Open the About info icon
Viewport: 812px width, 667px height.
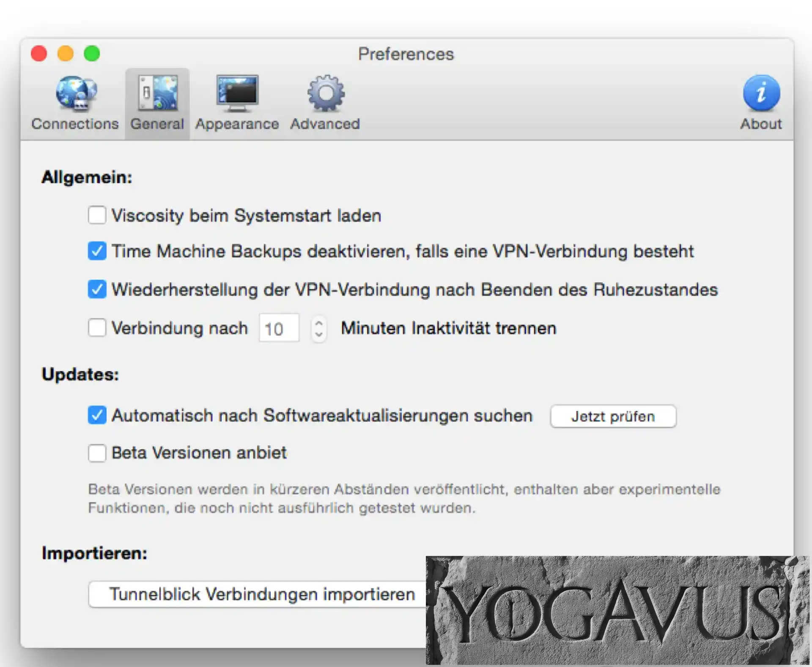[761, 93]
